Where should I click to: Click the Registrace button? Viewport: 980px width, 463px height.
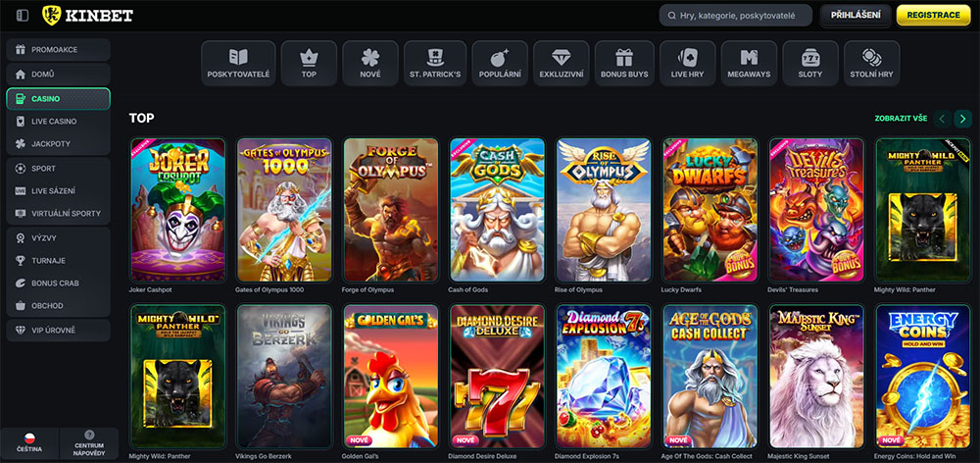(933, 15)
